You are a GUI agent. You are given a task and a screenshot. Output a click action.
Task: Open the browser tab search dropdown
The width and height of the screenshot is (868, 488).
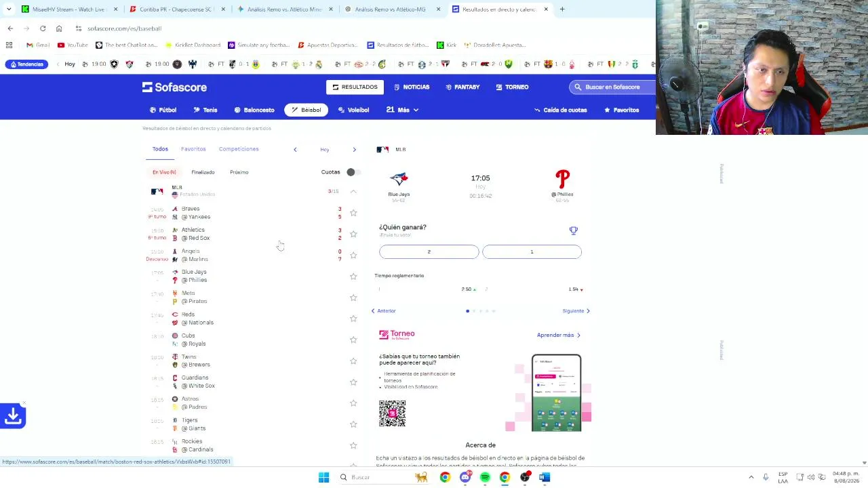point(9,9)
